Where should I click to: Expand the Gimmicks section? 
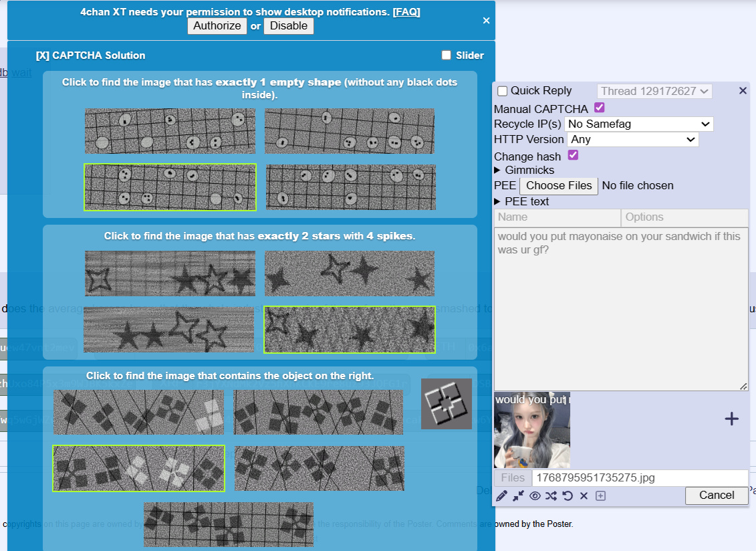[525, 171]
